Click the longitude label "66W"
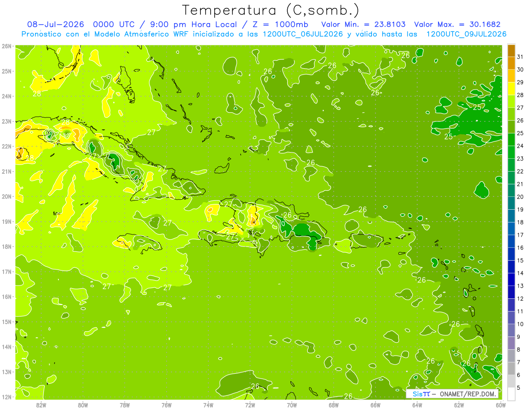 [375, 405]
